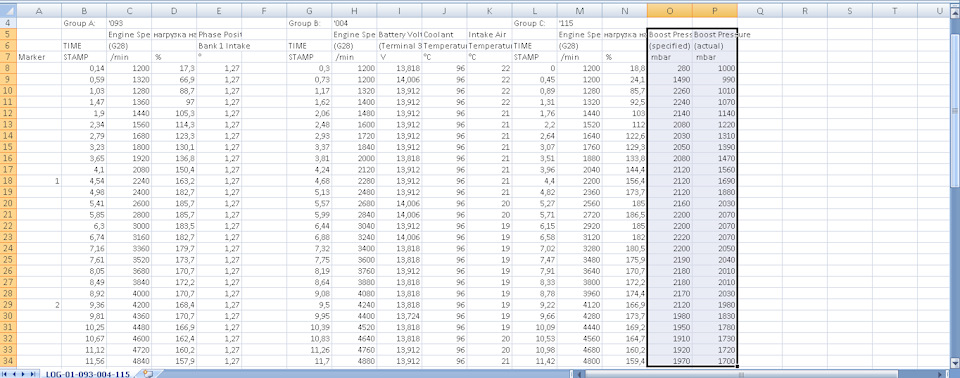
Task: Select column M header
Action: 580,10
